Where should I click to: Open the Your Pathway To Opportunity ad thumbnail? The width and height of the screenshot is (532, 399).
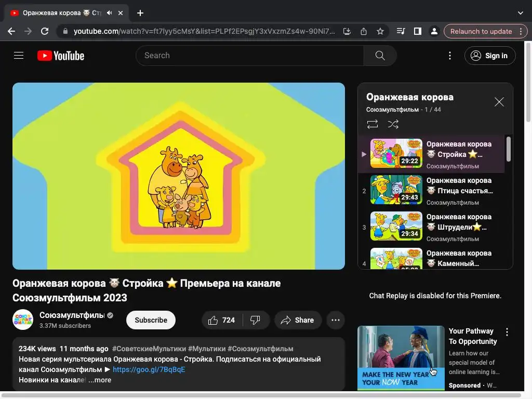[x=401, y=357]
